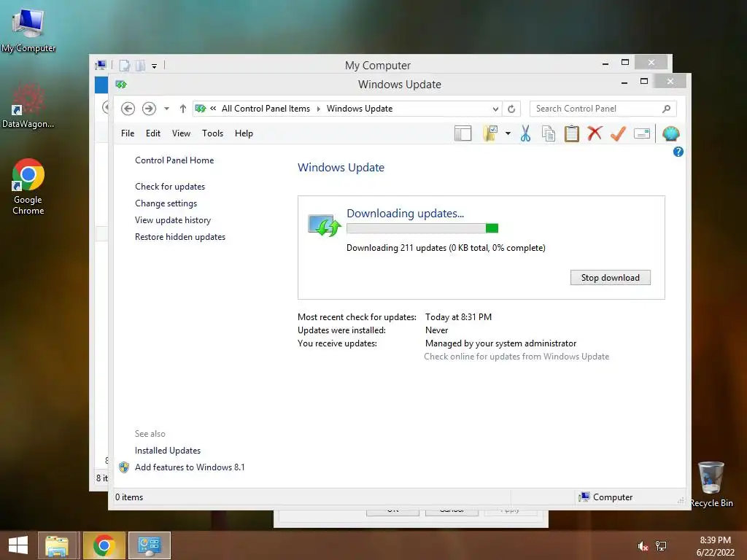Click Windows Update title bar system icon
The image size is (747, 560).
[x=121, y=85]
